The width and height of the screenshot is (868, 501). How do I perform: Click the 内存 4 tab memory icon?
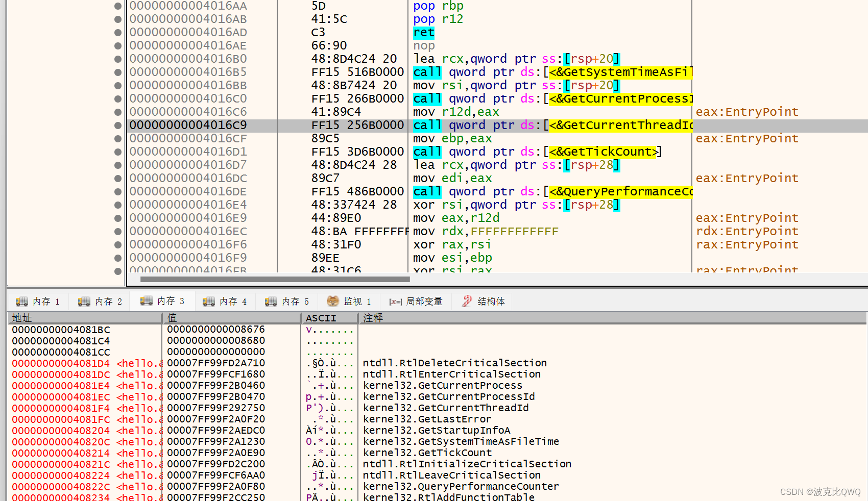pos(208,302)
